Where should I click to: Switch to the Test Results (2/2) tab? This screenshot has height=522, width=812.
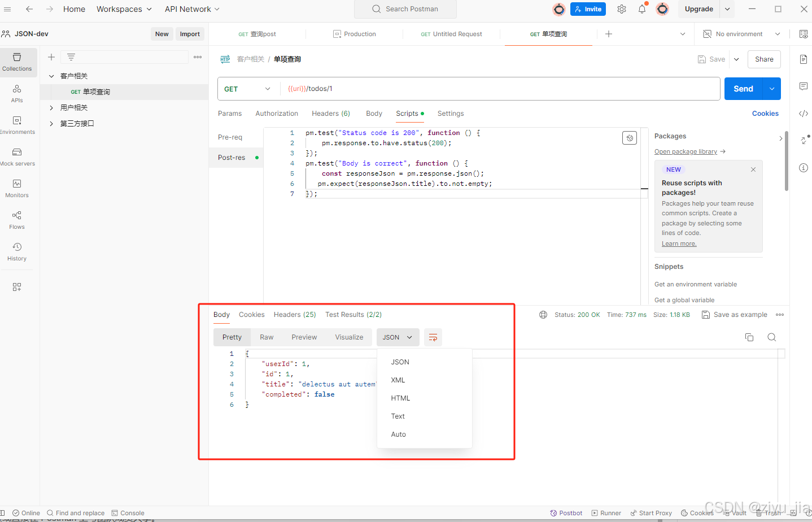tap(353, 315)
